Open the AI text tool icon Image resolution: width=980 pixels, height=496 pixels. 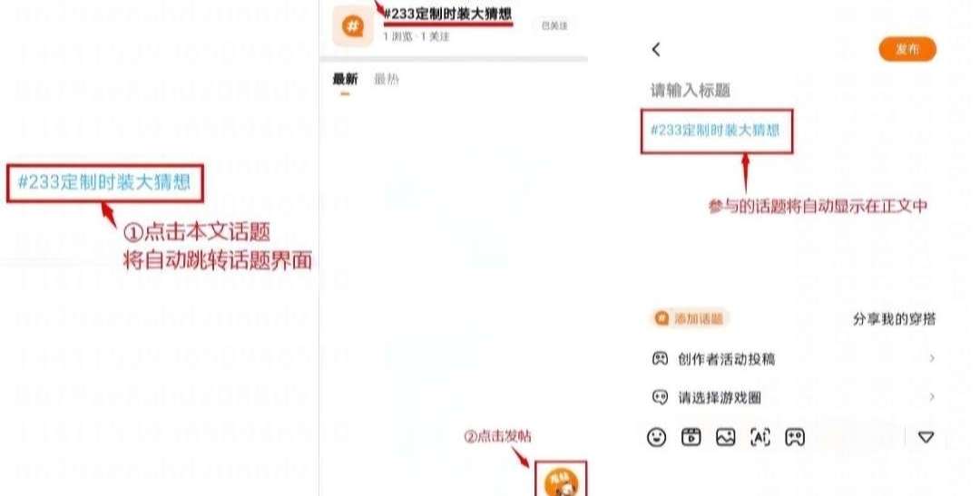coord(760,437)
